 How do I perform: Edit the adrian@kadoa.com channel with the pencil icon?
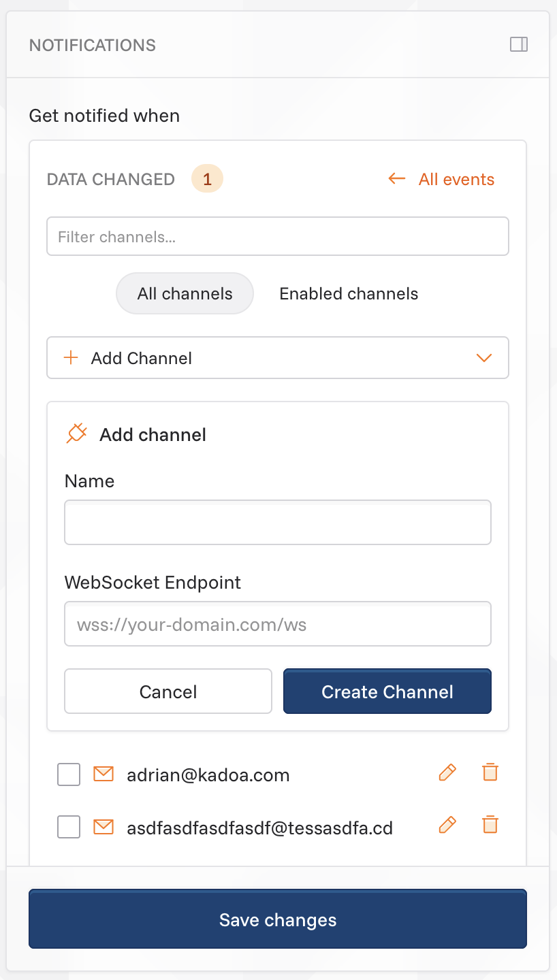click(x=447, y=772)
